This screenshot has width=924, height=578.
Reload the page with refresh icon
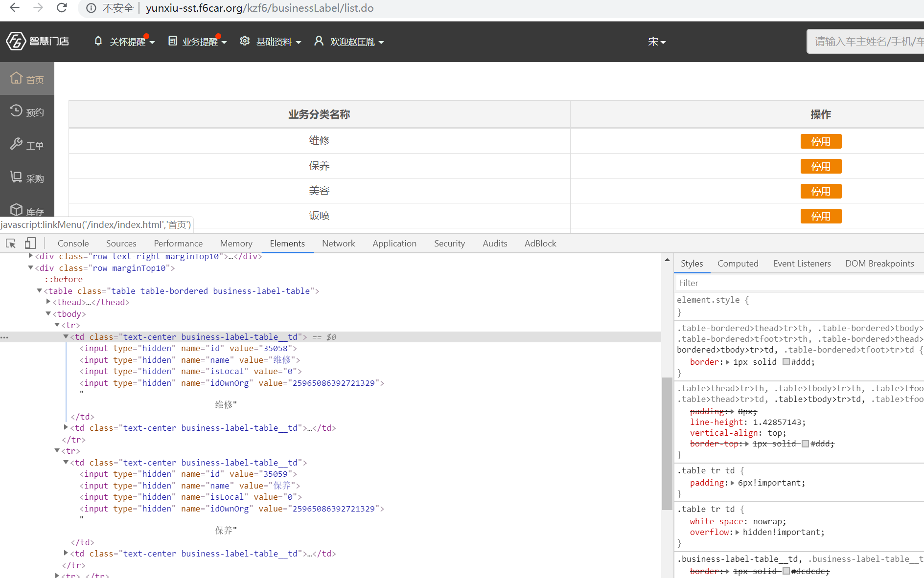click(x=62, y=8)
